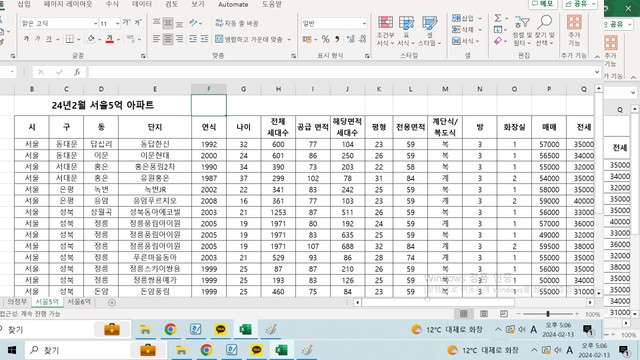Open 서식 format in 셀 group
Viewport: 640px width, 360px height.
[x=467, y=41]
